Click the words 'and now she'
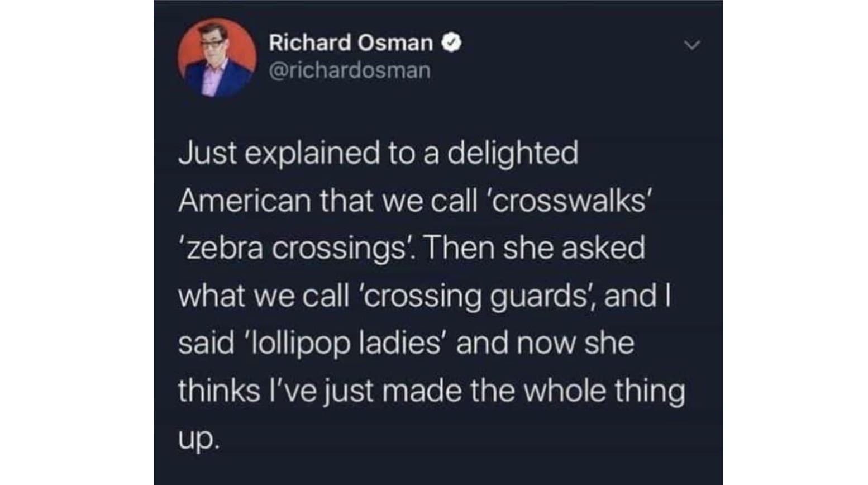 click(545, 343)
